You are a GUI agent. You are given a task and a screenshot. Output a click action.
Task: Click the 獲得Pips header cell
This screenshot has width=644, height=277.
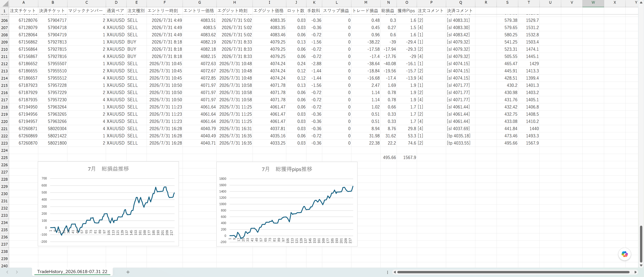407,11
